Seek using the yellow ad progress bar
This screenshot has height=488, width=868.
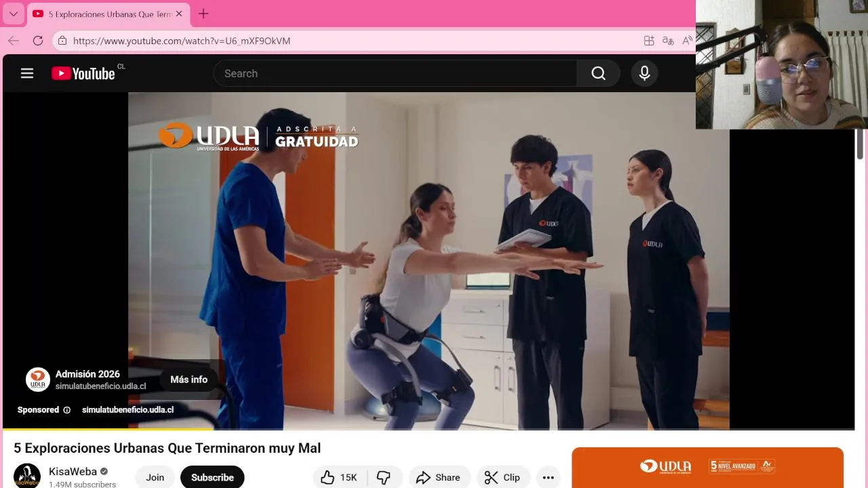(x=429, y=429)
